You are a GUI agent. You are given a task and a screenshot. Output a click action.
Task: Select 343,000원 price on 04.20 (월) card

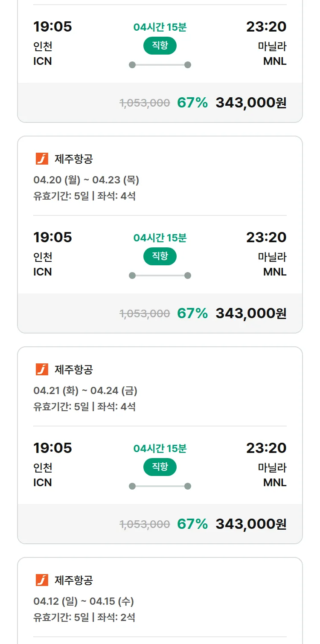tap(251, 313)
